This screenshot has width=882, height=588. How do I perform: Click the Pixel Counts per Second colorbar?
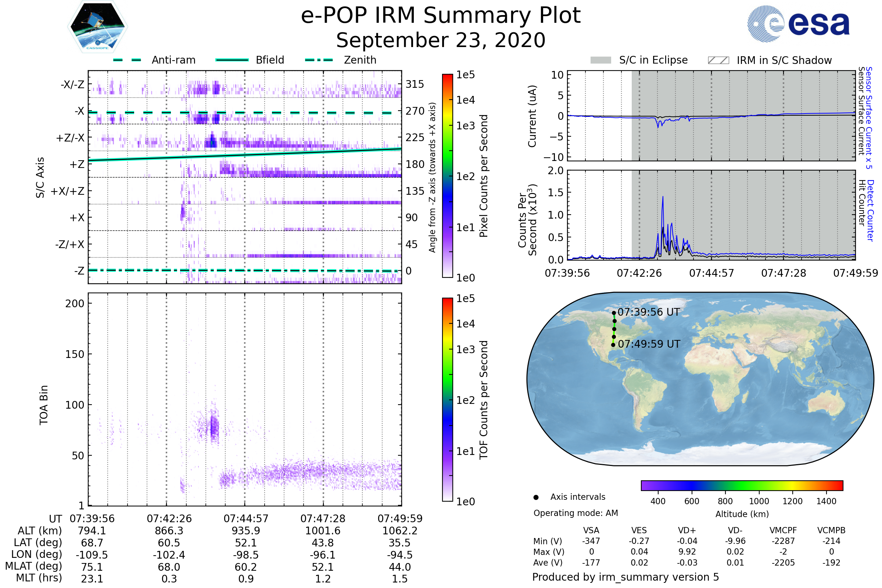[447, 176]
